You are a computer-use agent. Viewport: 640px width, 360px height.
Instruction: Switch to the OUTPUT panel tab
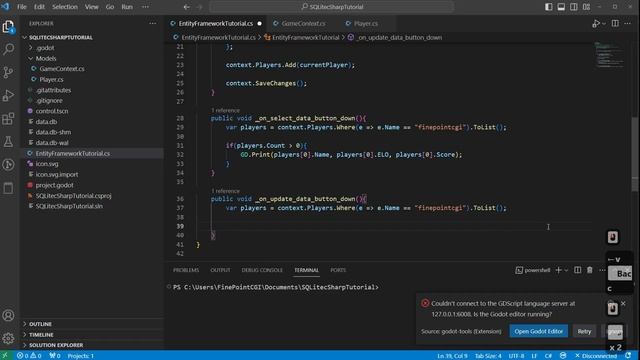[220, 270]
